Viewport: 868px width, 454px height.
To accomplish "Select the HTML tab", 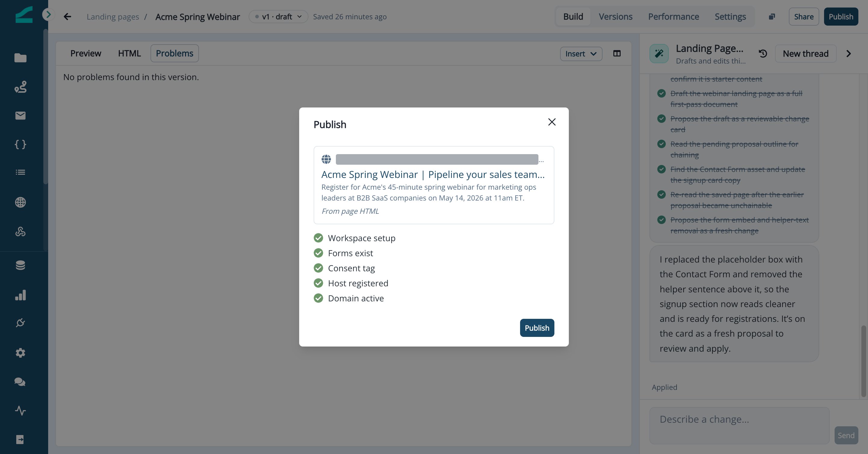I will [x=129, y=53].
